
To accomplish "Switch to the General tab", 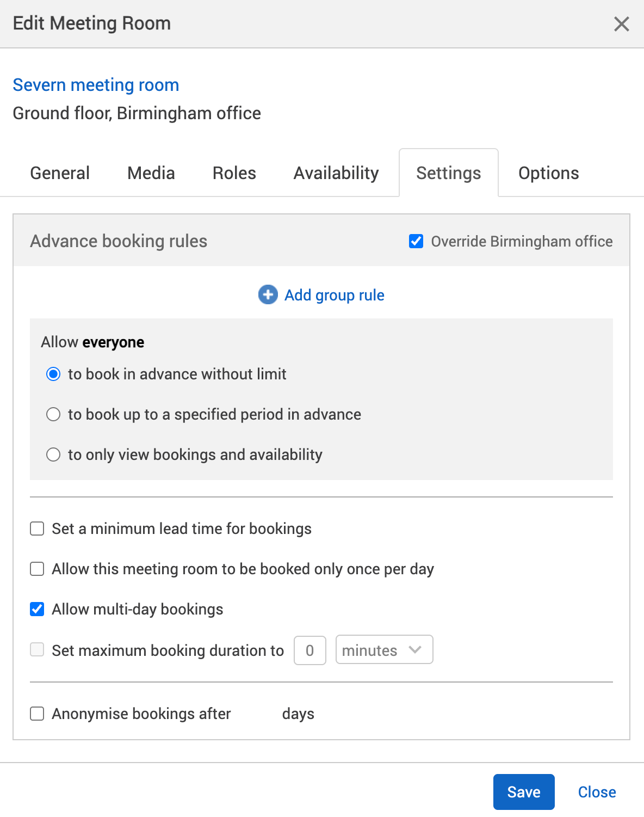I will click(60, 173).
